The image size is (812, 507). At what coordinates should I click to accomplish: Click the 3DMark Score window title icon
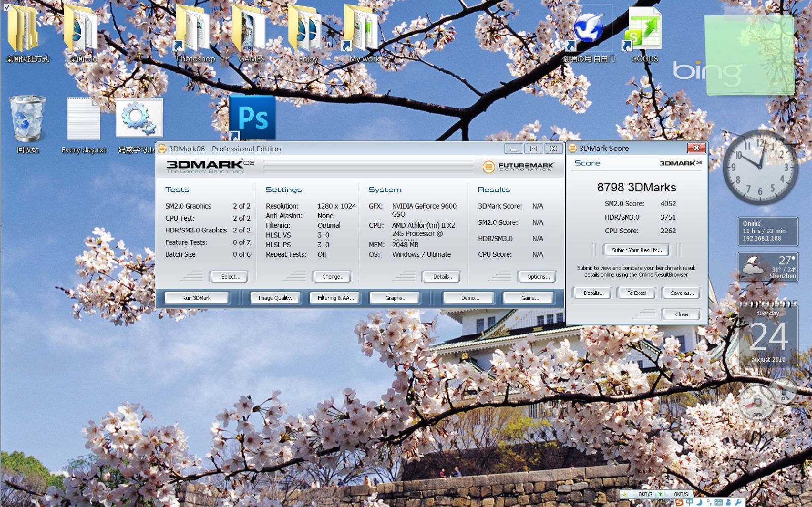tap(573, 148)
